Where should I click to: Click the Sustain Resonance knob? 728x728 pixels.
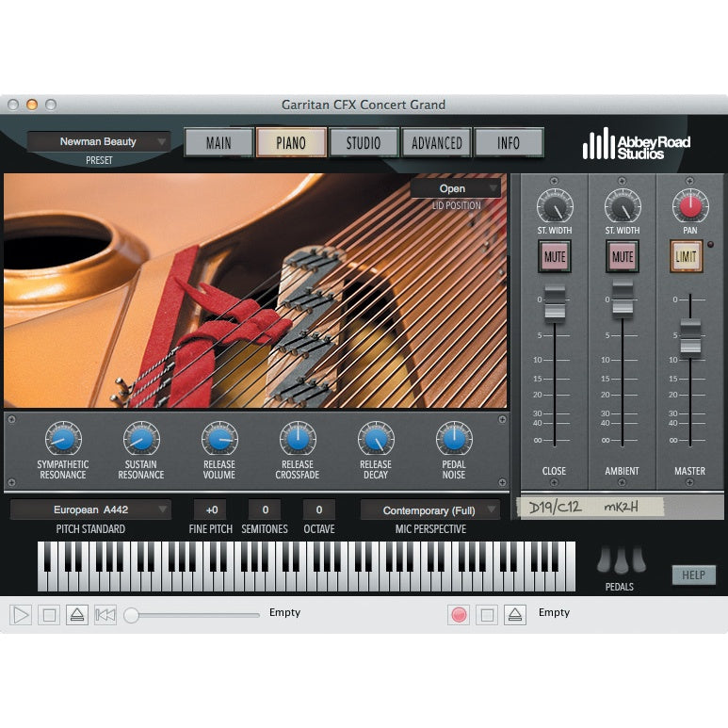[141, 439]
